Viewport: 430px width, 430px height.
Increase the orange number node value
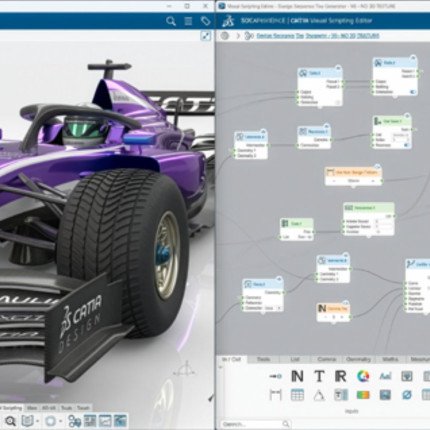[x=342, y=317]
